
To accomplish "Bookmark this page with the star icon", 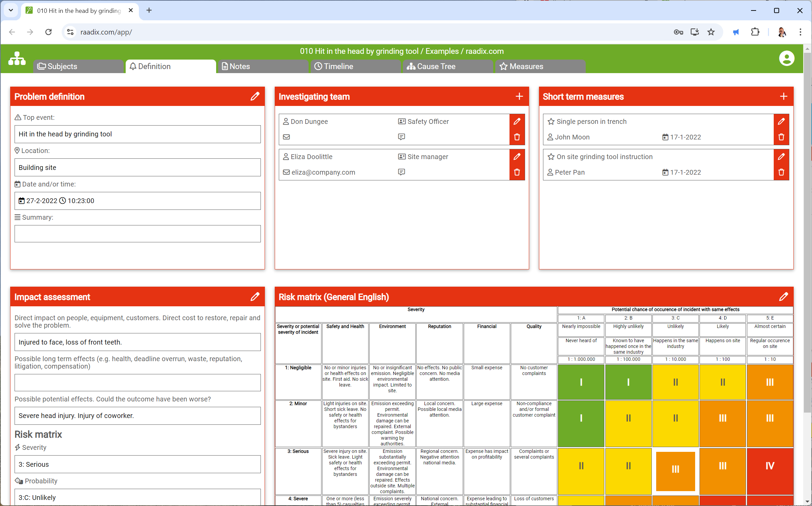I will pyautogui.click(x=711, y=32).
